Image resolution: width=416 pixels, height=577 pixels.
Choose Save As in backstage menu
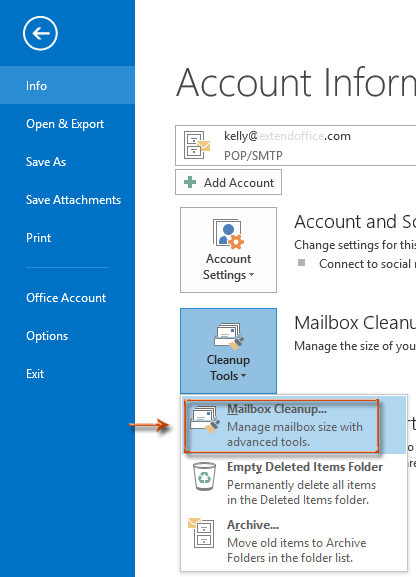(x=67, y=162)
